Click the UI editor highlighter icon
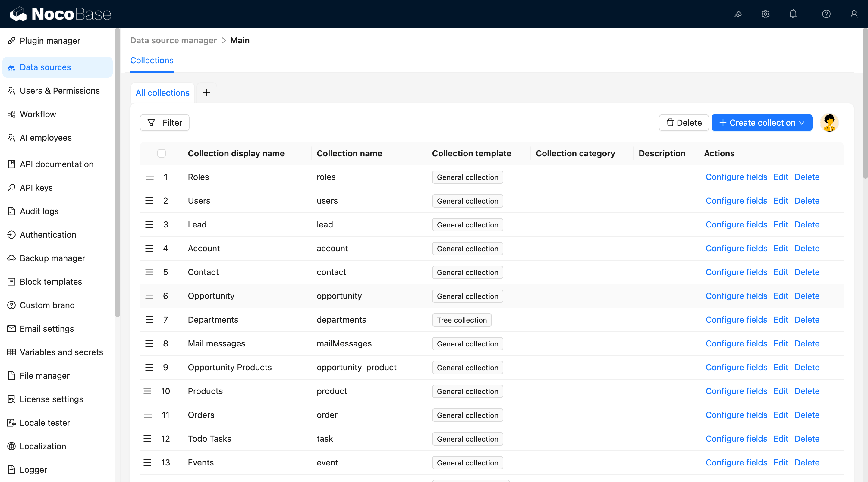868x482 pixels. click(737, 14)
